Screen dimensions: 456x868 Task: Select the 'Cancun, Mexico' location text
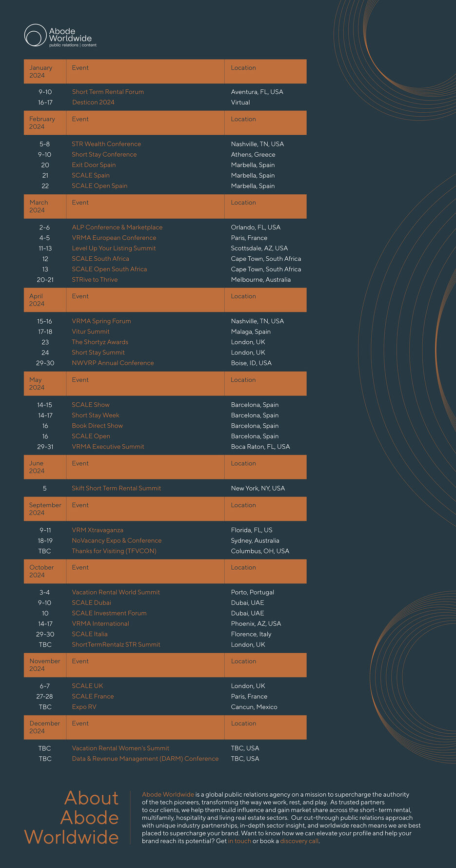tap(254, 707)
